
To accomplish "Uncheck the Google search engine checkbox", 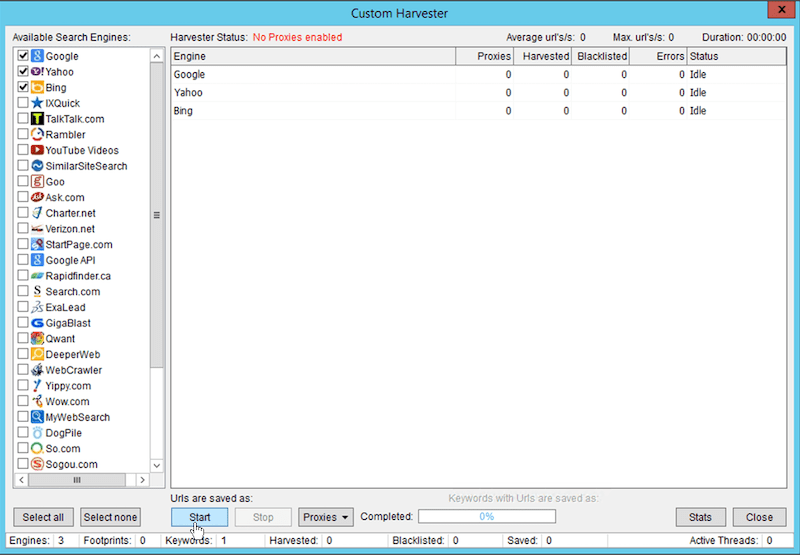I will pos(23,56).
